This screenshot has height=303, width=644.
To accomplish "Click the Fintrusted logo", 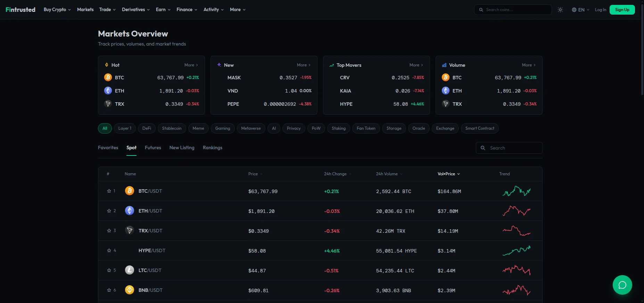I will 20,10.
